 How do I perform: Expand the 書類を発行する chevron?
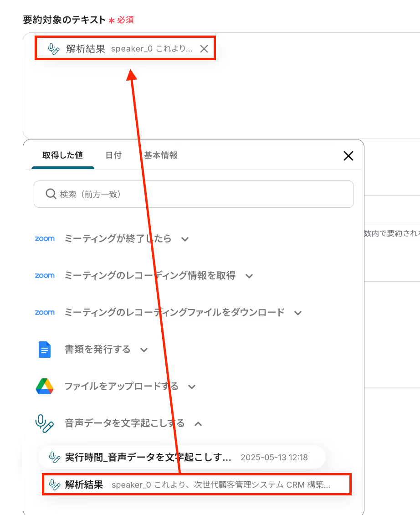(x=144, y=350)
